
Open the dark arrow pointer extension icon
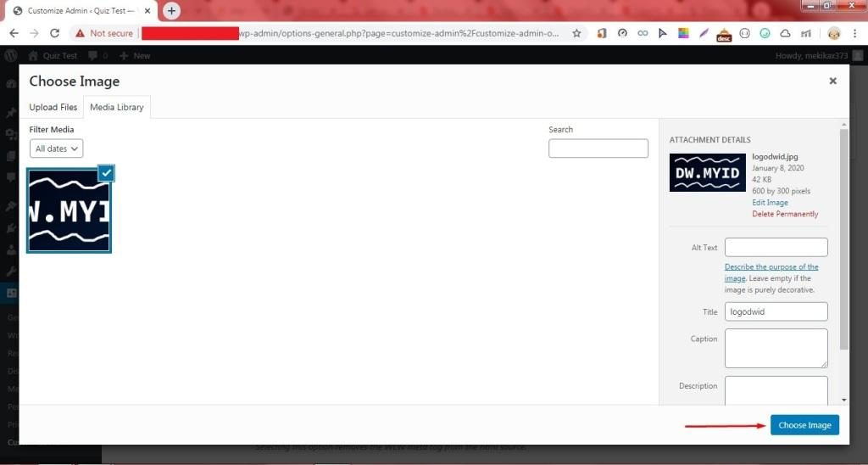663,33
